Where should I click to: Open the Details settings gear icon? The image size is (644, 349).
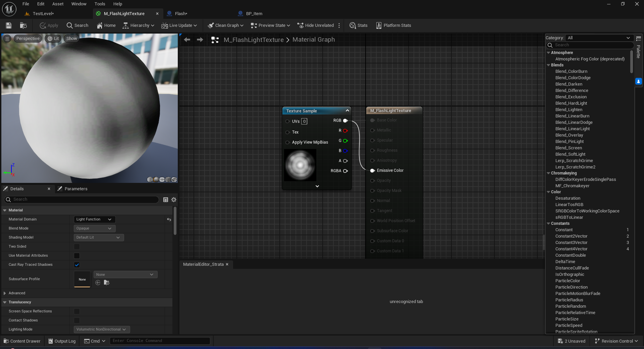click(x=174, y=200)
